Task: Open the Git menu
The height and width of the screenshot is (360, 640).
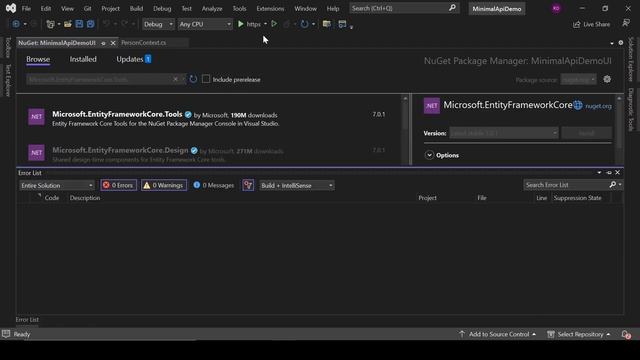Action: coord(87,8)
